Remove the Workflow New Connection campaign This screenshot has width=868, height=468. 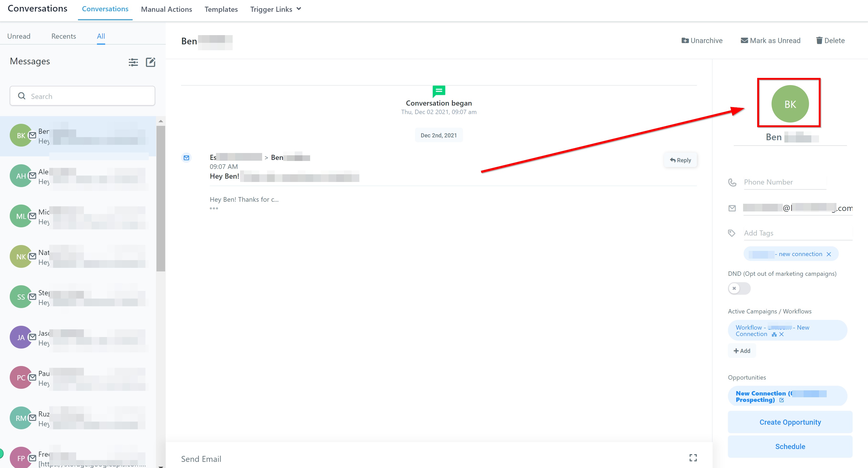click(x=781, y=334)
